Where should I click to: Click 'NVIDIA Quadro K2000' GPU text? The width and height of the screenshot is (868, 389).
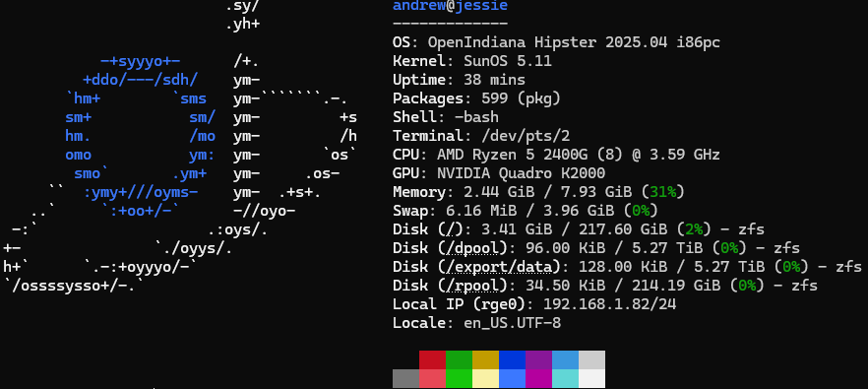(x=521, y=173)
